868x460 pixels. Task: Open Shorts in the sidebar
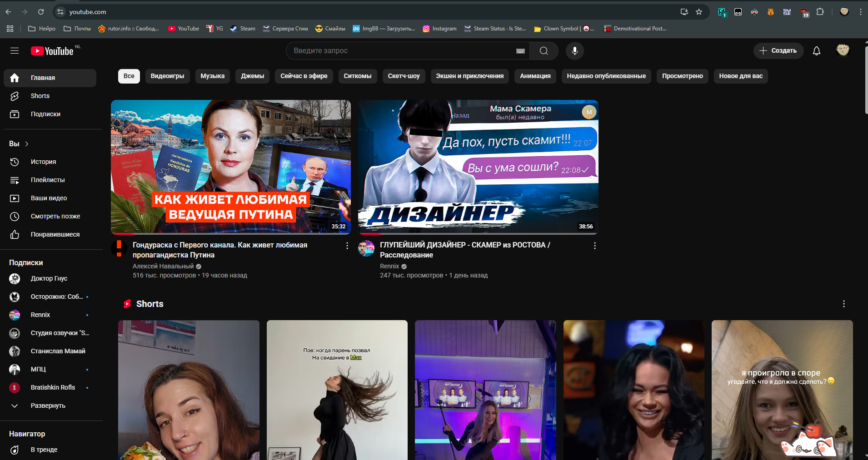coord(40,96)
